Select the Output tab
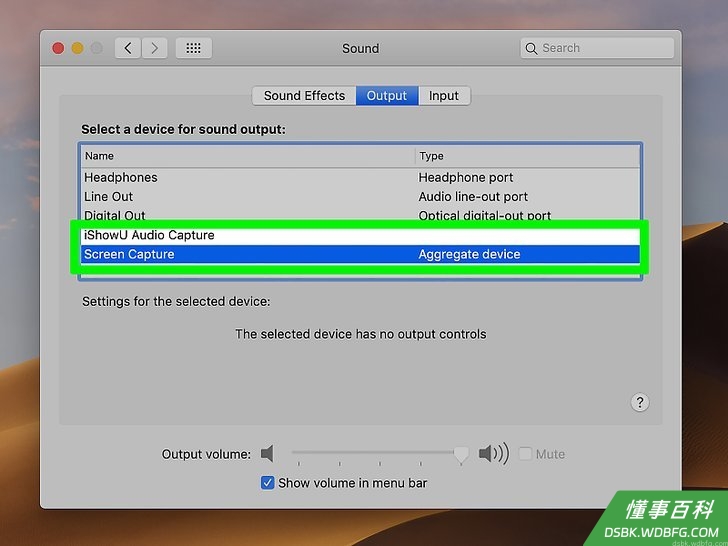This screenshot has height=546, width=728. click(387, 96)
